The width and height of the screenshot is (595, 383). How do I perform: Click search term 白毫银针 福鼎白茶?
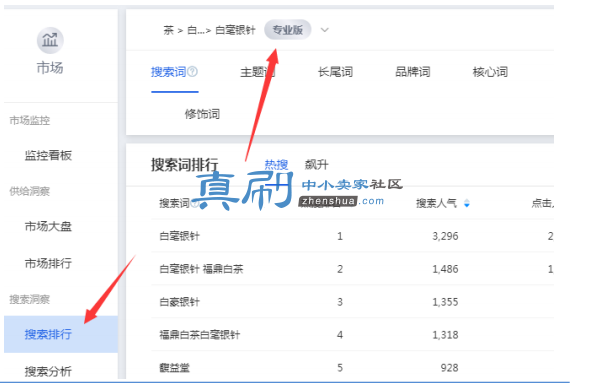click(x=201, y=269)
